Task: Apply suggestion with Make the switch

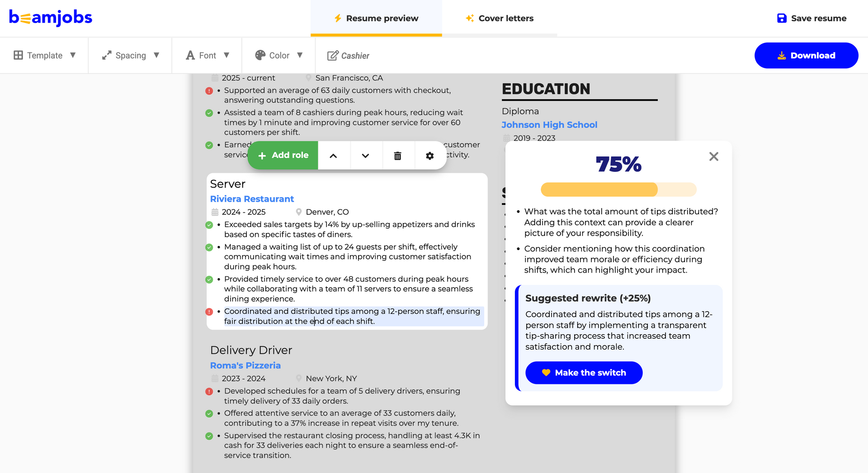Action: pos(584,373)
